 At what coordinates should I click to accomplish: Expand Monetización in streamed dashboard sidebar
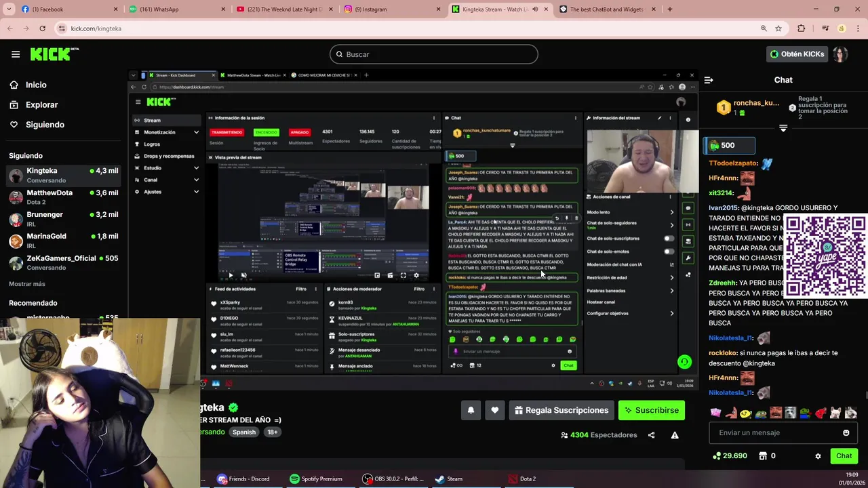tap(196, 132)
